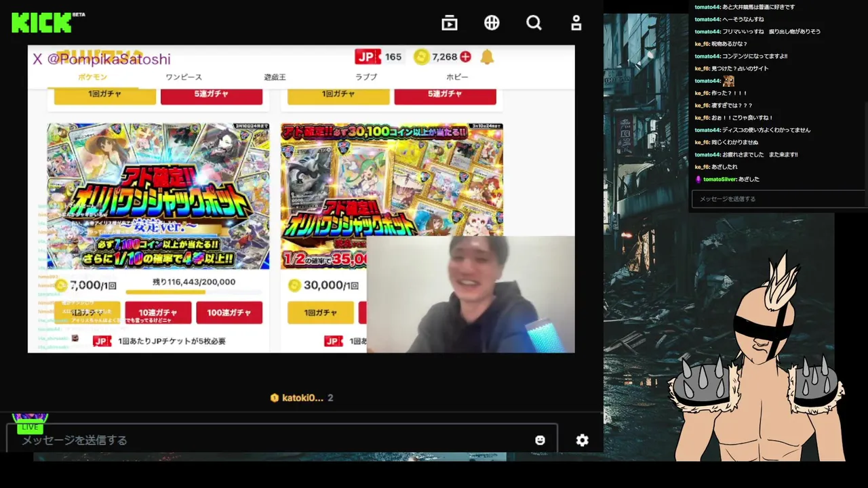Click 1回ガチャ under the 30,000 card
The image size is (868, 488).
pyautogui.click(x=321, y=312)
